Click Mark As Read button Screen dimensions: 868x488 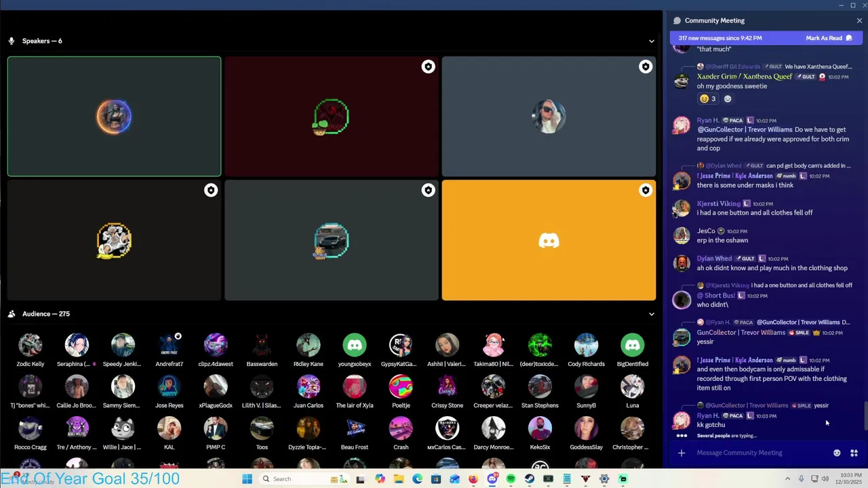[829, 38]
